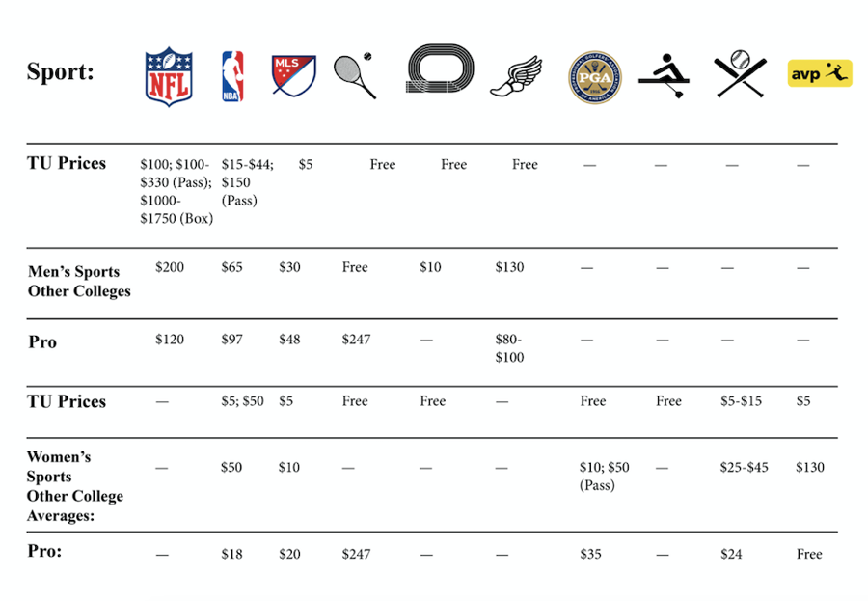Viewport: 868px width, 601px height.
Task: Click the PGA round emblem
Action: pyautogui.click(x=595, y=77)
